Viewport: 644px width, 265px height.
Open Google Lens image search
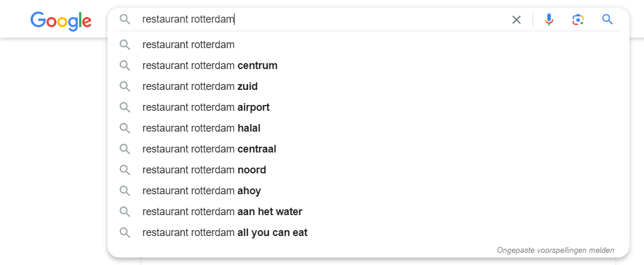[x=578, y=20]
